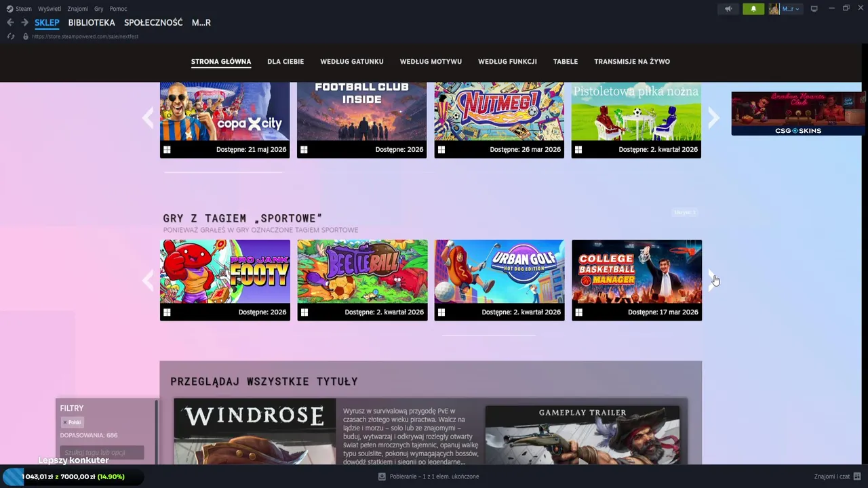
Task: Expand the account name dropdown
Action: pos(791,9)
